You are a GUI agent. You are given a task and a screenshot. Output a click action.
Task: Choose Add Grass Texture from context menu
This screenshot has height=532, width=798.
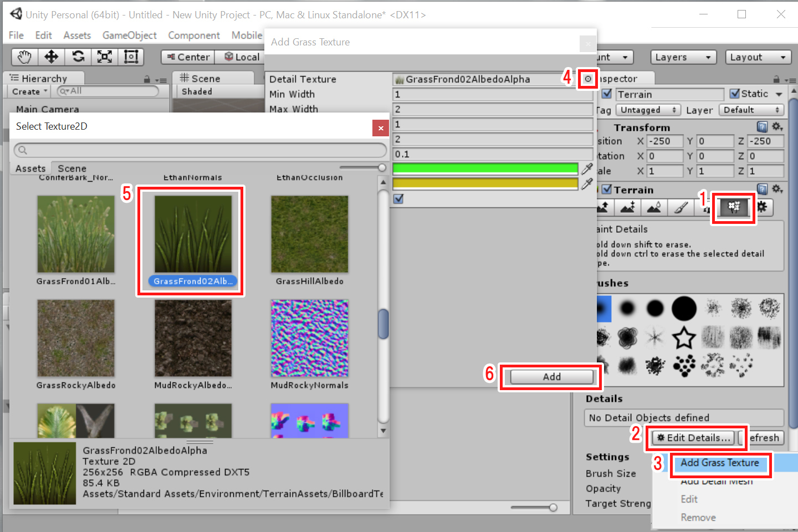[720, 463]
